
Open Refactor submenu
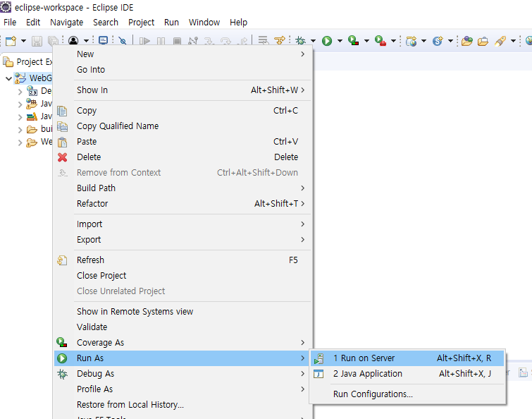(x=183, y=204)
